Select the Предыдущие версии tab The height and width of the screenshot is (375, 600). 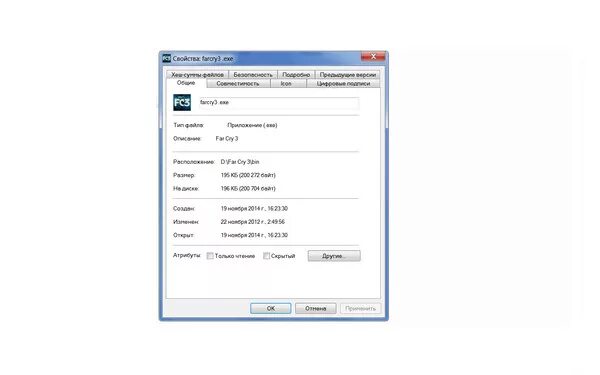click(x=347, y=75)
